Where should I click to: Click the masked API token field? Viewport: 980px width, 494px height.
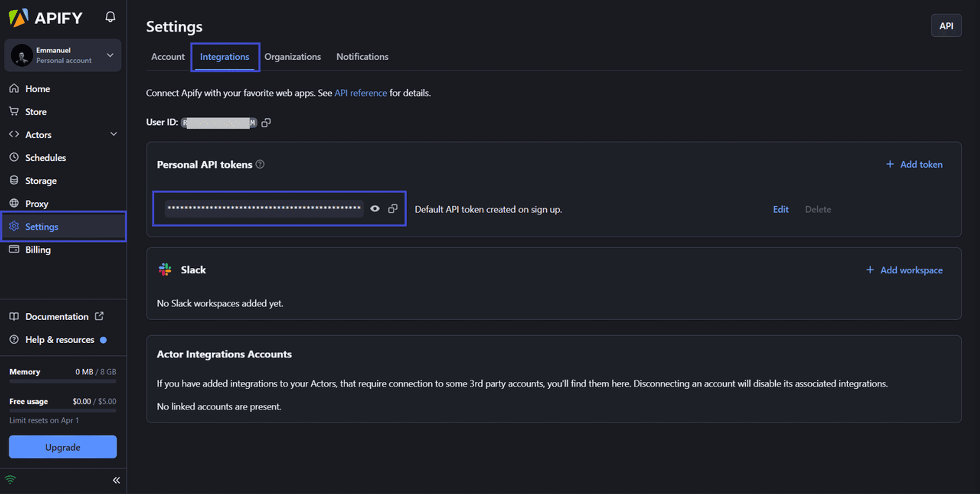264,208
